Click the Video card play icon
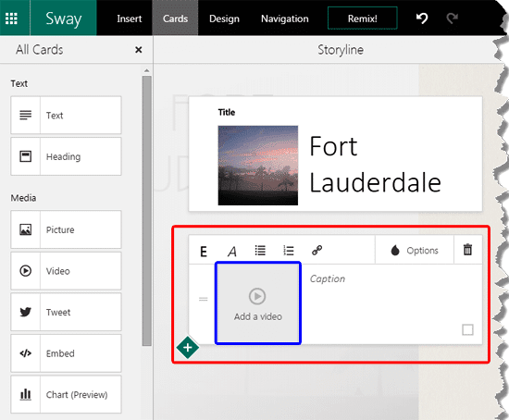 [25, 271]
